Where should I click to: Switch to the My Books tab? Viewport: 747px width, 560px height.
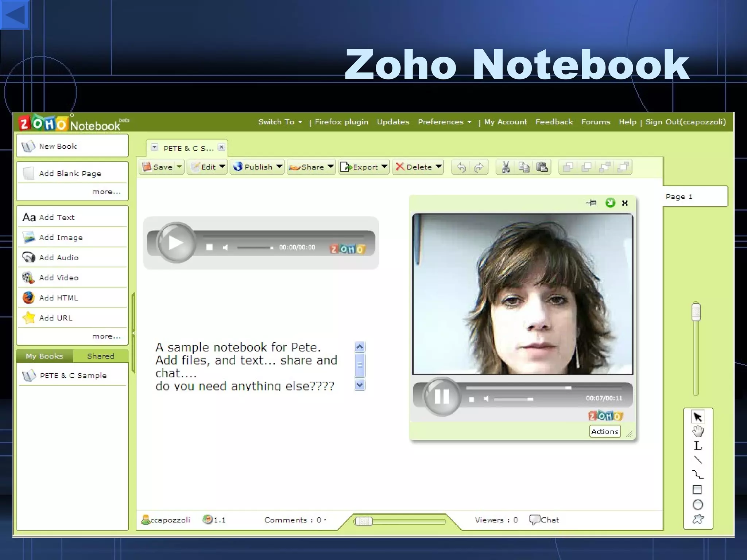click(x=44, y=356)
